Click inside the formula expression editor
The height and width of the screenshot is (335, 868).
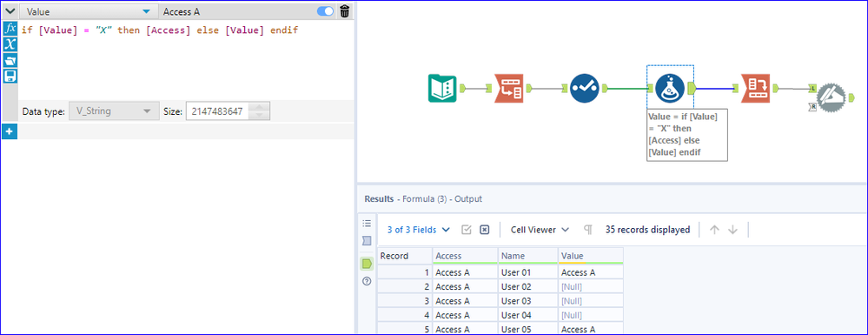[185, 60]
